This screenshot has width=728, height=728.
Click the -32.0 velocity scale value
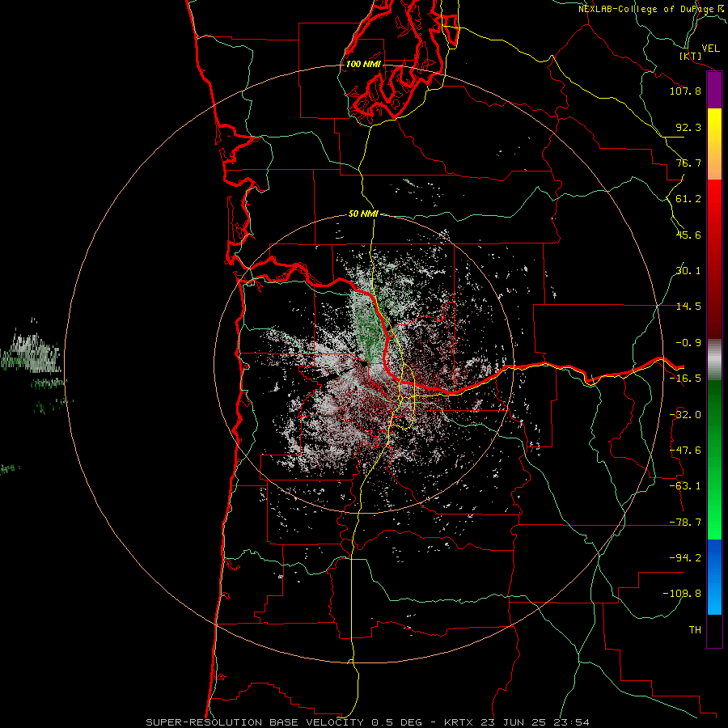685,415
